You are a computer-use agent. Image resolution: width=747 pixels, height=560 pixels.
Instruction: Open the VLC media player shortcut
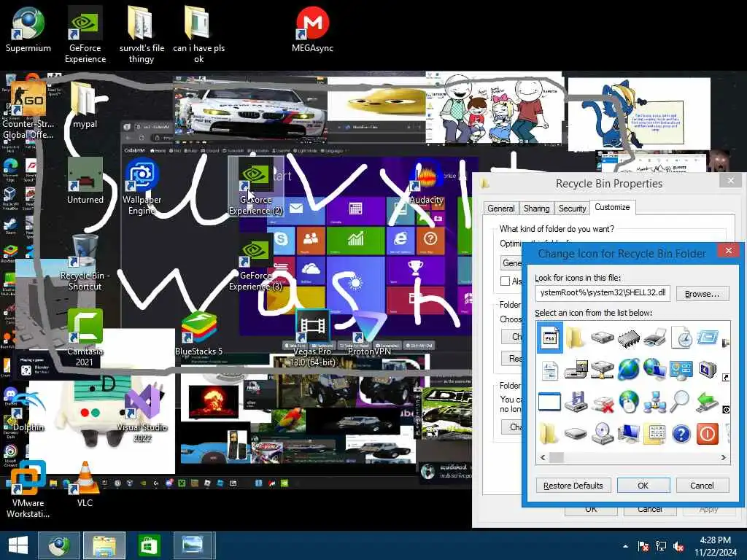(85, 485)
